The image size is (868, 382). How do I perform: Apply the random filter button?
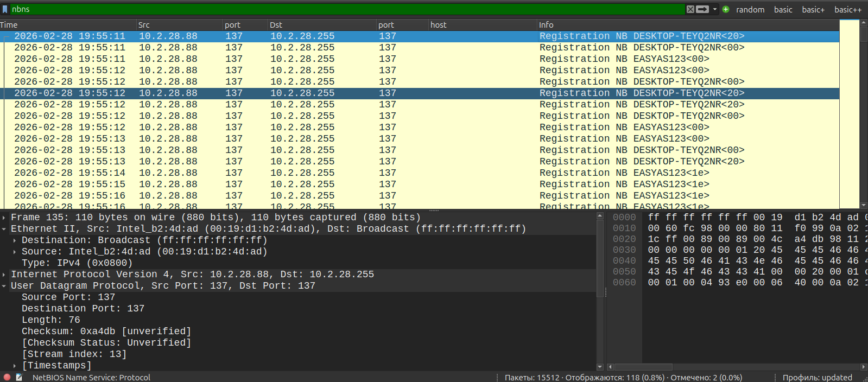click(x=750, y=10)
